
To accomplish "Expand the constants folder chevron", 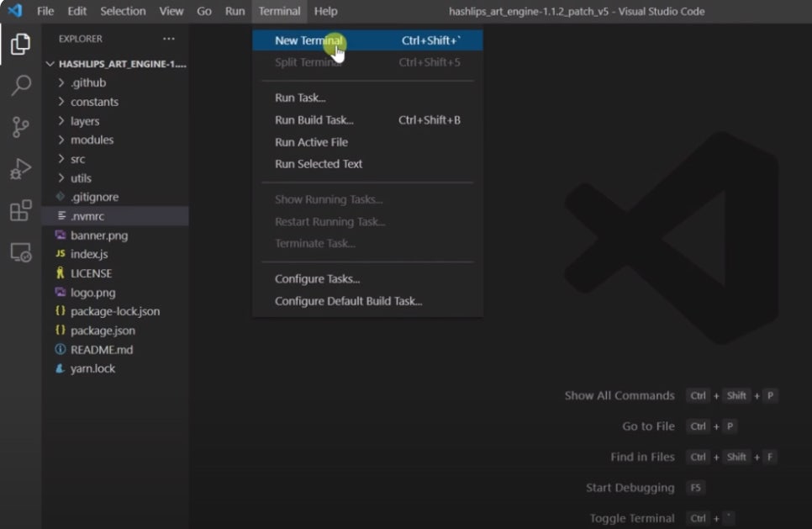I will click(x=61, y=102).
